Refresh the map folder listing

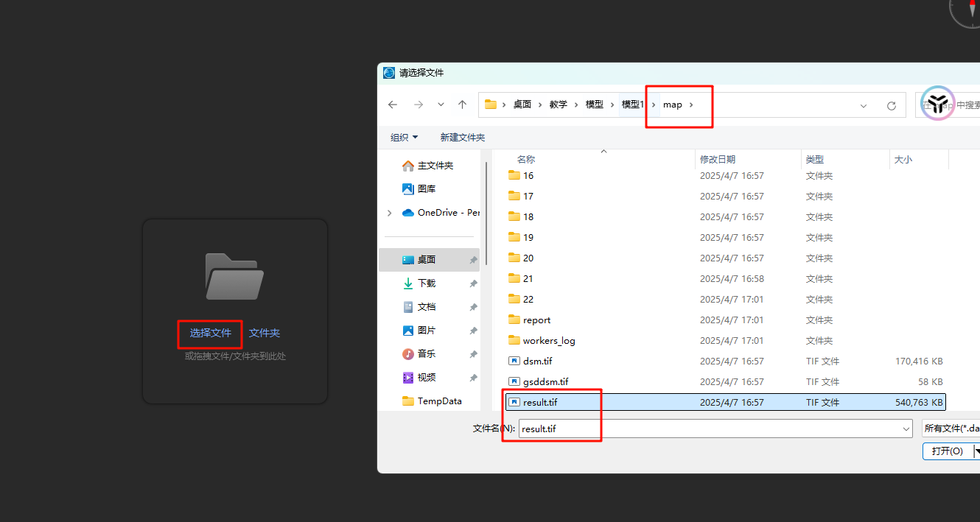pos(891,105)
